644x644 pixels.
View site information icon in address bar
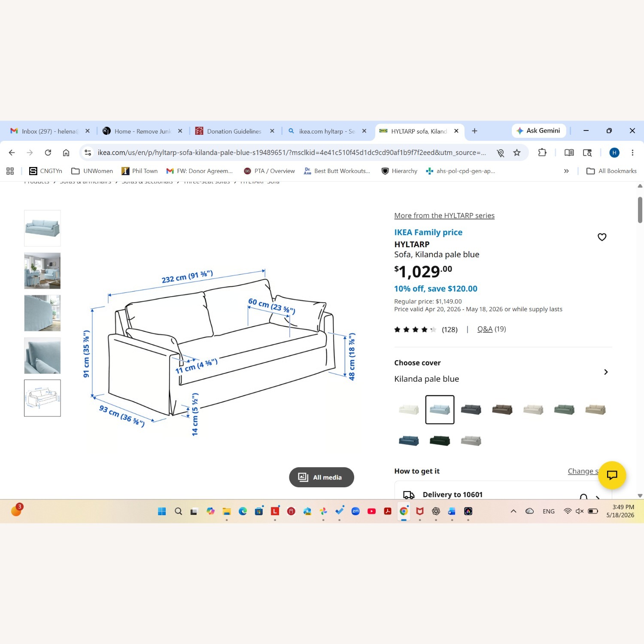tap(88, 152)
